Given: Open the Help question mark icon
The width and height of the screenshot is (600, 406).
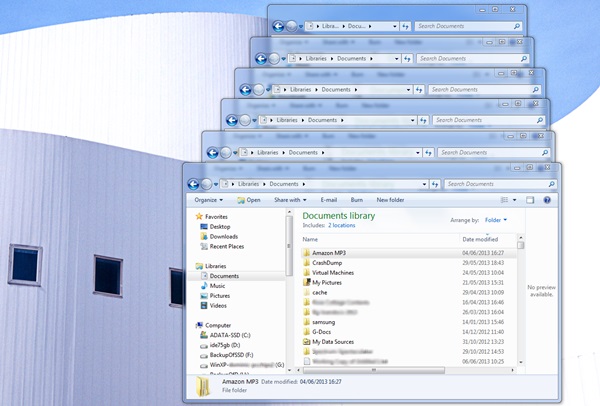Looking at the screenshot, I should 547,200.
